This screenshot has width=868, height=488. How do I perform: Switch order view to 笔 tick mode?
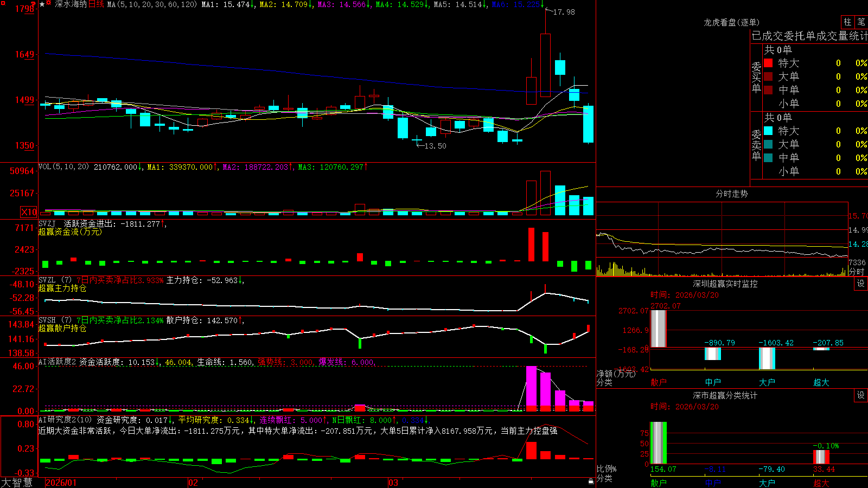[861, 22]
